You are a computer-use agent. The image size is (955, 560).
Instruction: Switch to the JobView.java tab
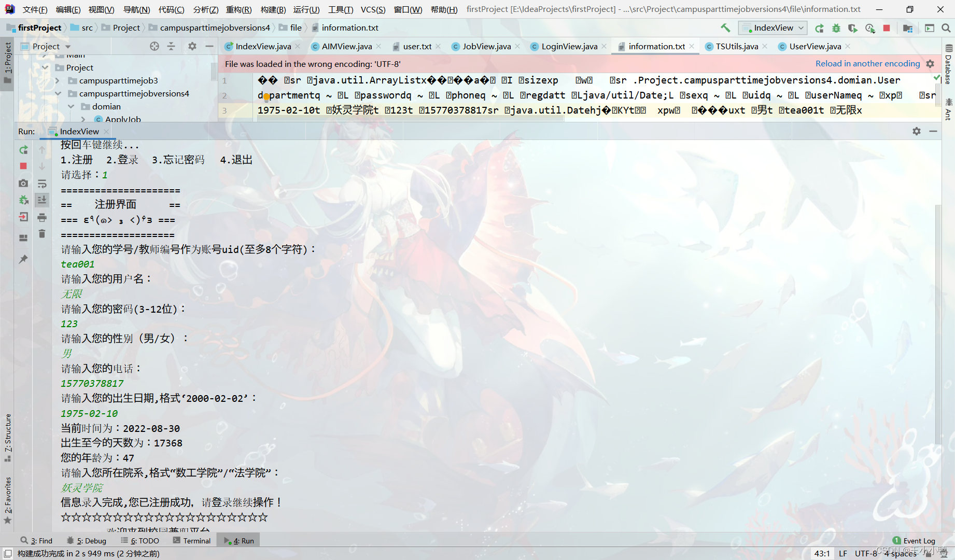click(x=486, y=46)
